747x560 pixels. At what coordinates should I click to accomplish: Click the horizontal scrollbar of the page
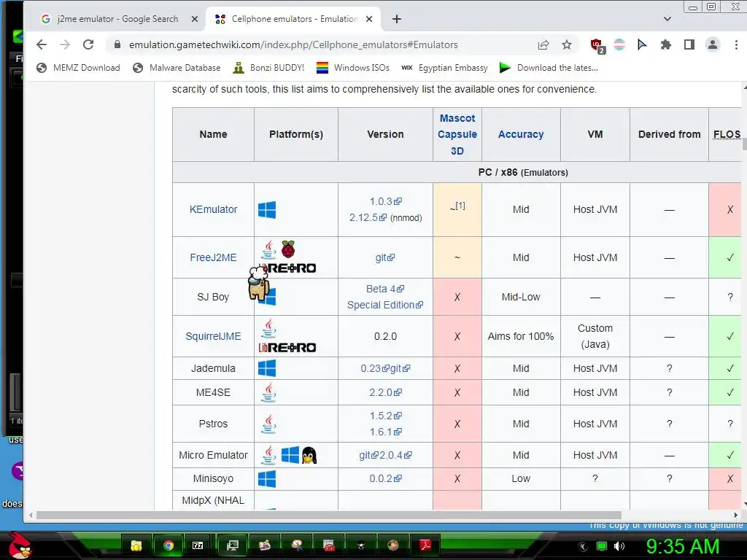tap(329, 516)
